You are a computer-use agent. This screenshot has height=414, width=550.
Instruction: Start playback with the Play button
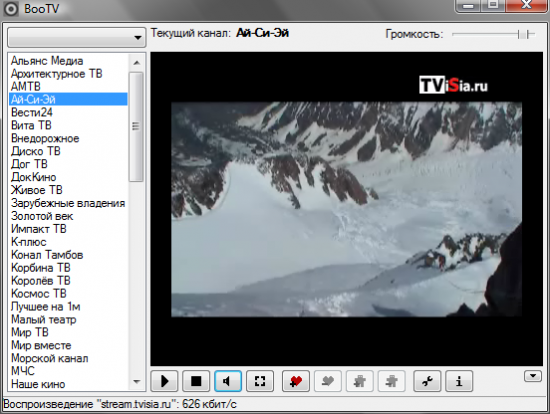tap(165, 381)
